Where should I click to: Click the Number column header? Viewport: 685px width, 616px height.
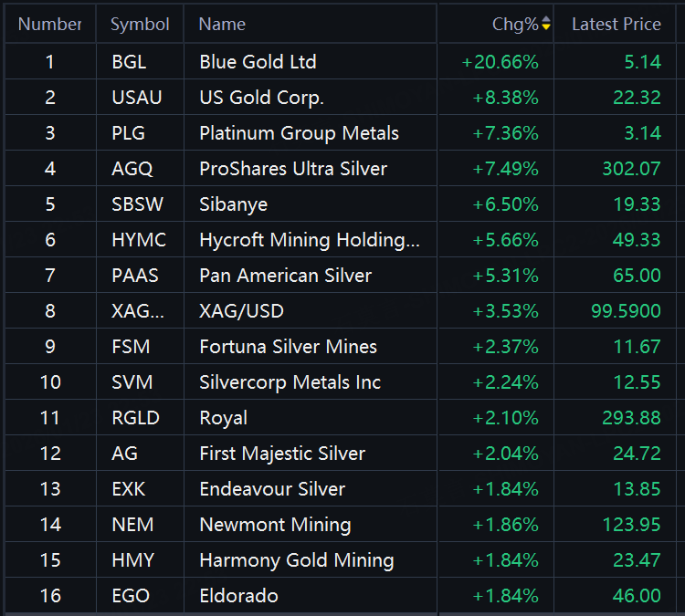coord(50,25)
